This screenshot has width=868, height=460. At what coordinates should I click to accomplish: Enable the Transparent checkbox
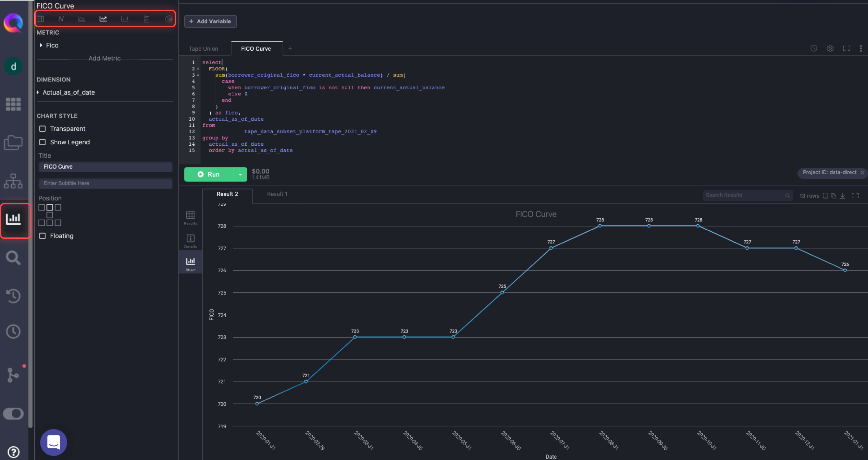pos(43,129)
